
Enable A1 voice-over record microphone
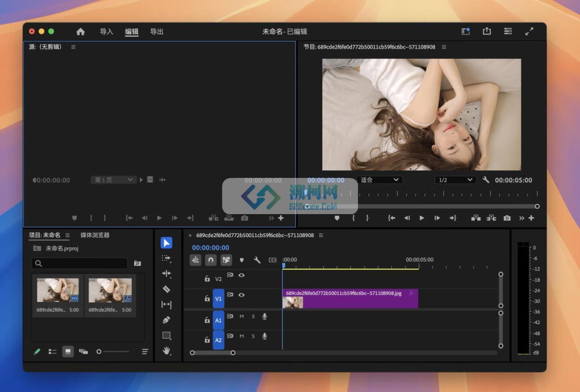point(265,316)
